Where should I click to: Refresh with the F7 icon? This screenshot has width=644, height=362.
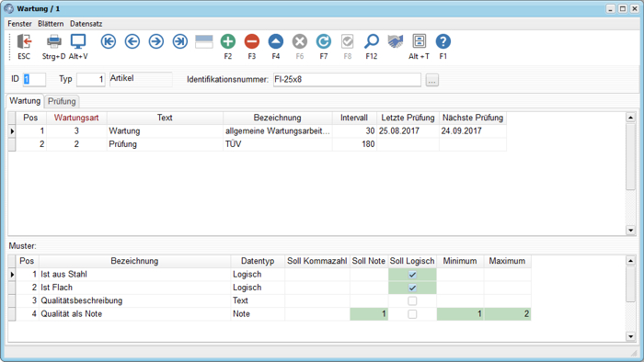click(x=324, y=41)
